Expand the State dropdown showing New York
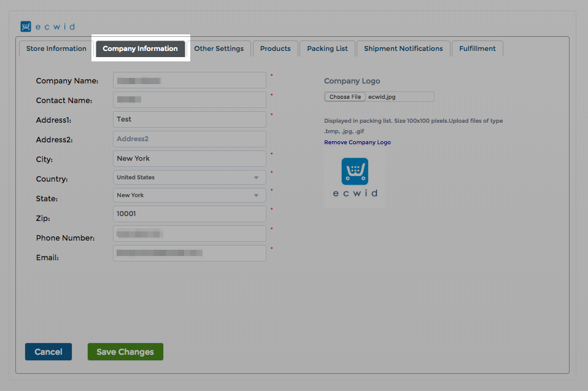This screenshot has width=588, height=391. pyautogui.click(x=190, y=195)
